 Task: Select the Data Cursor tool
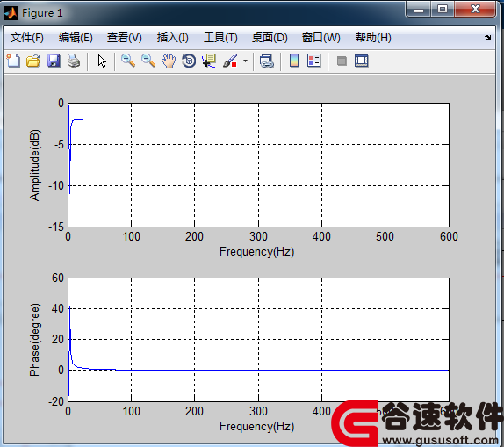point(209,61)
